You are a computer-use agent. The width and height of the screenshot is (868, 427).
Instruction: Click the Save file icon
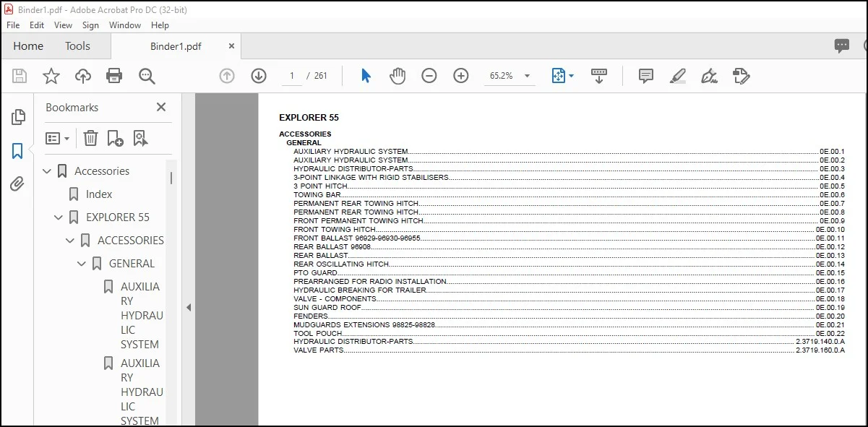[20, 76]
